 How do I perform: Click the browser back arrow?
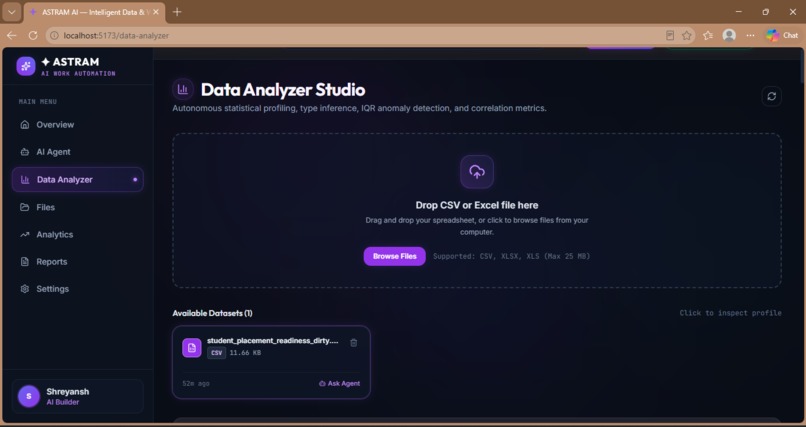[11, 35]
